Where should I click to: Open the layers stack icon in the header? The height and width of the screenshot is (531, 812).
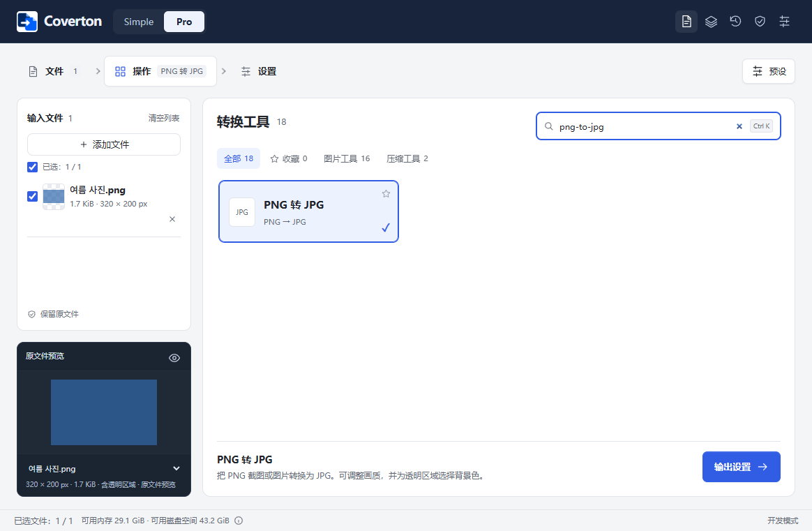pyautogui.click(x=711, y=22)
